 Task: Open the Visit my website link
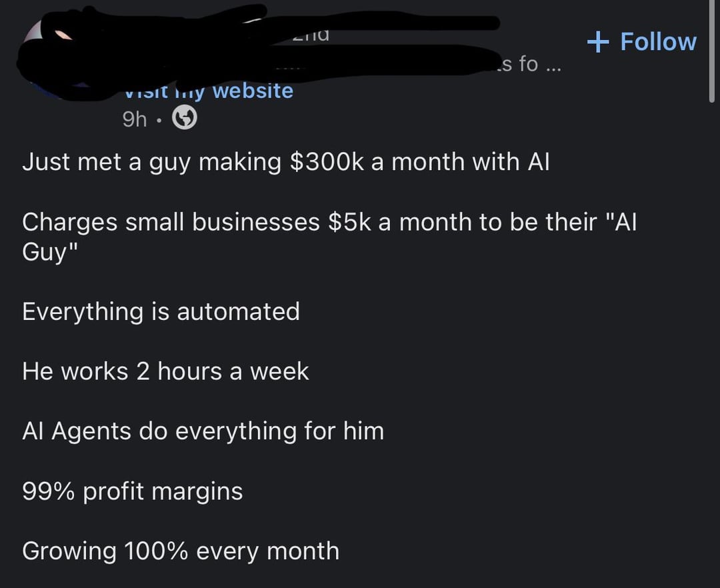pos(209,91)
